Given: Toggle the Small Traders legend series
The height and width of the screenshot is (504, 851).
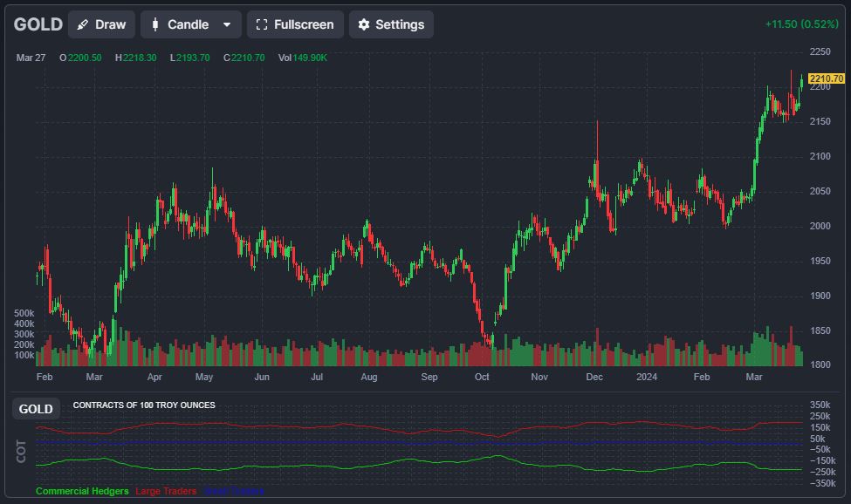Looking at the screenshot, I should coord(233,491).
